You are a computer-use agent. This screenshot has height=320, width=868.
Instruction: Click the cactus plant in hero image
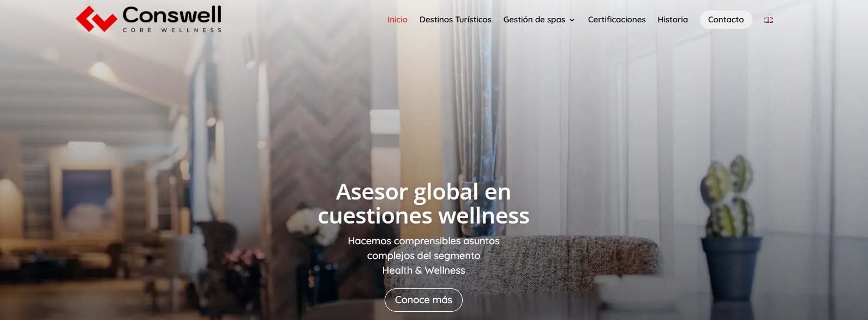pos(729,197)
